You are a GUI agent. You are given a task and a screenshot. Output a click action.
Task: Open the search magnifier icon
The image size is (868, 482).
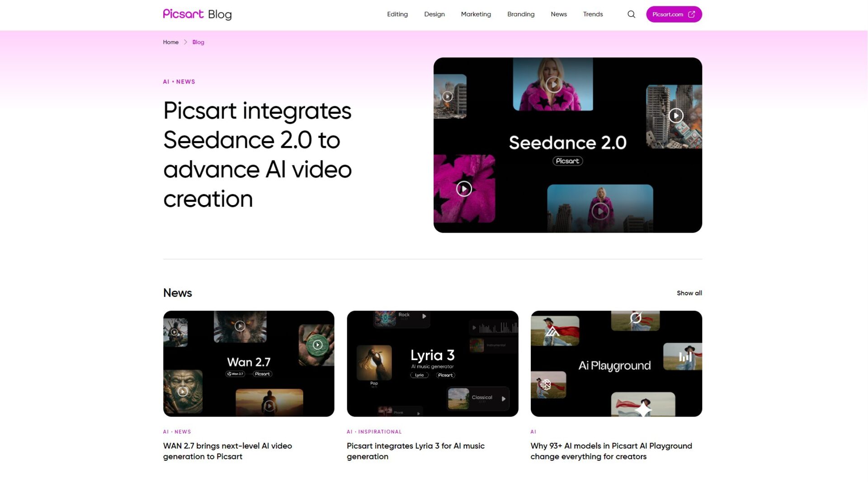[631, 14]
